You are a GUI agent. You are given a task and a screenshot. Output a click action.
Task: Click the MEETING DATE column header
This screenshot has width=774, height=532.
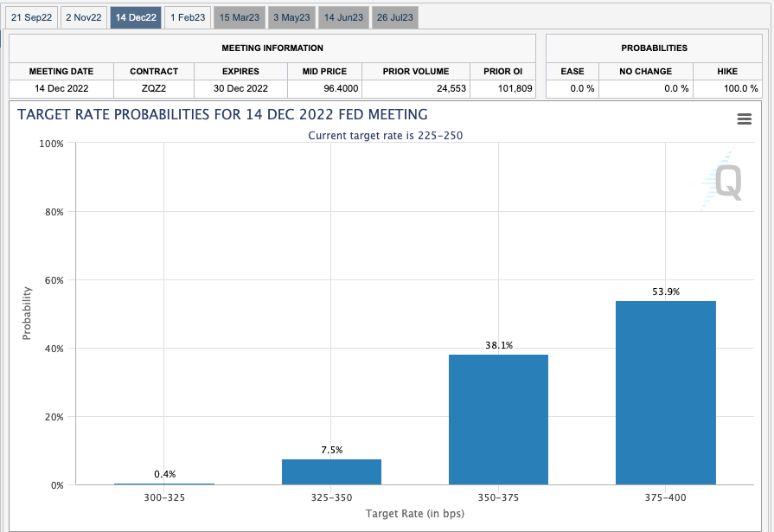coord(61,71)
